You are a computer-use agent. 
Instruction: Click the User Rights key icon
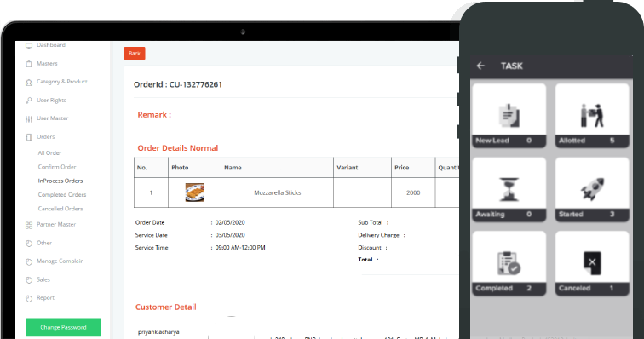click(29, 101)
